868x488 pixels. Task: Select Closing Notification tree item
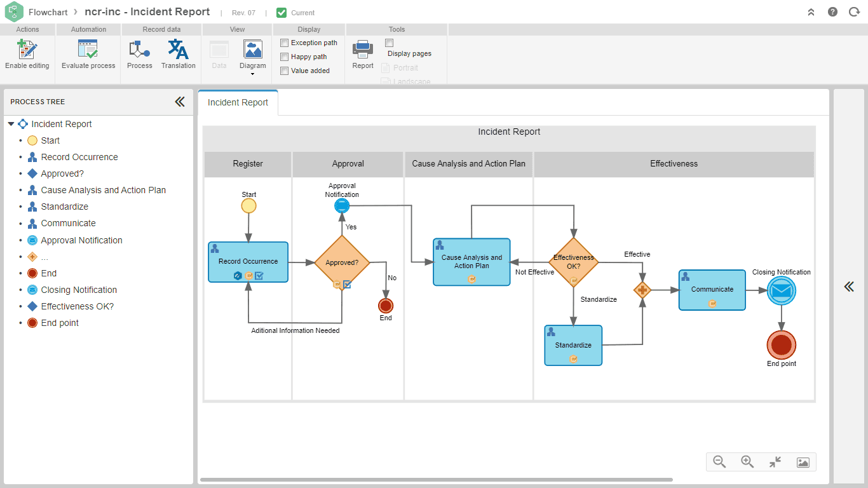pos(79,290)
